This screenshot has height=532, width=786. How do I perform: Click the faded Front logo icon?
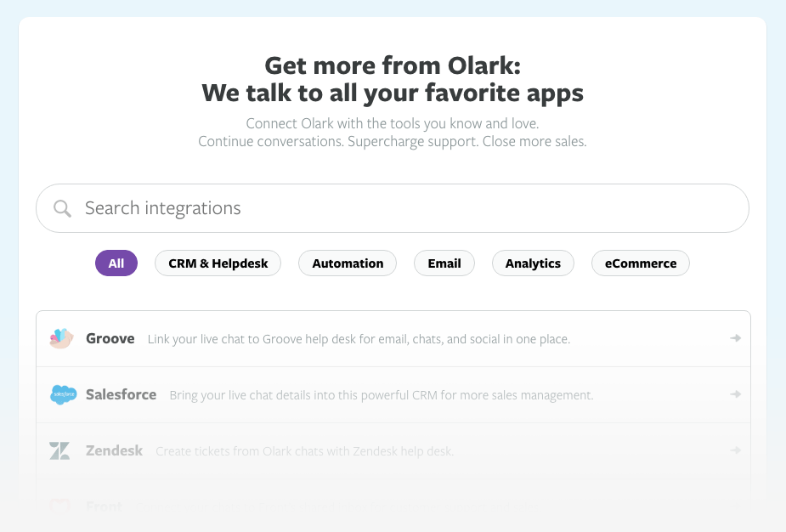[x=59, y=507]
